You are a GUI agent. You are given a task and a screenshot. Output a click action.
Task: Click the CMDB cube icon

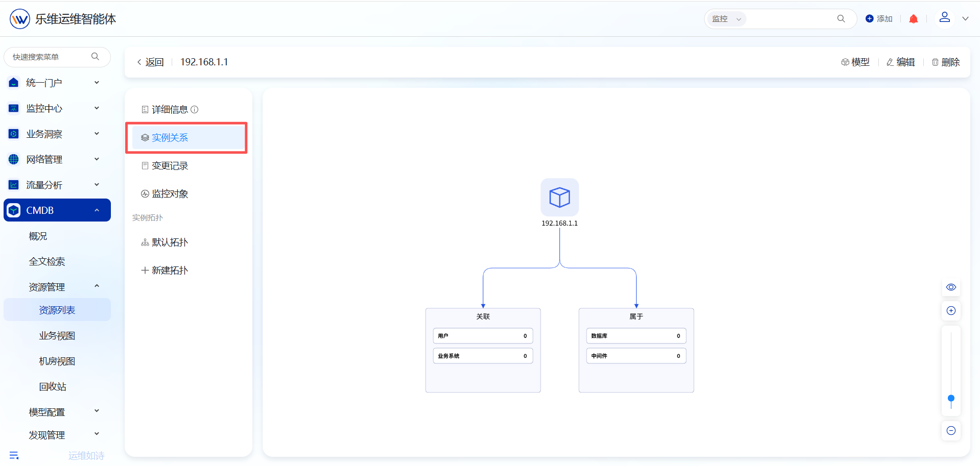(14, 210)
